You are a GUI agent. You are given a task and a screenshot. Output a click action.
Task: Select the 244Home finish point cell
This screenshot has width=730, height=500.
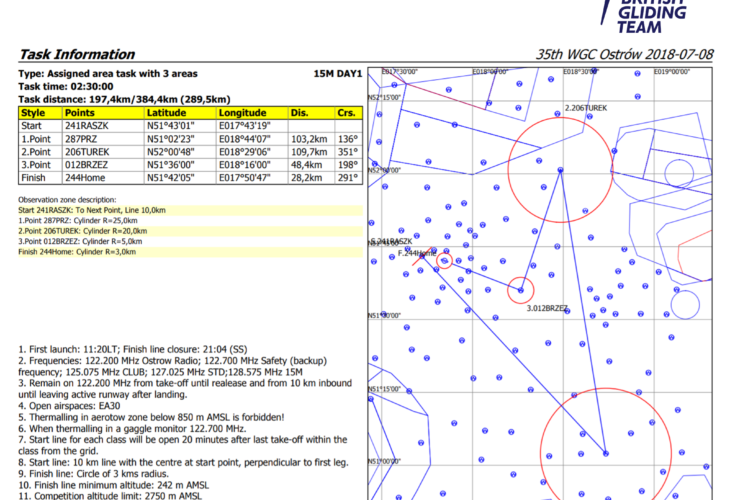point(86,178)
